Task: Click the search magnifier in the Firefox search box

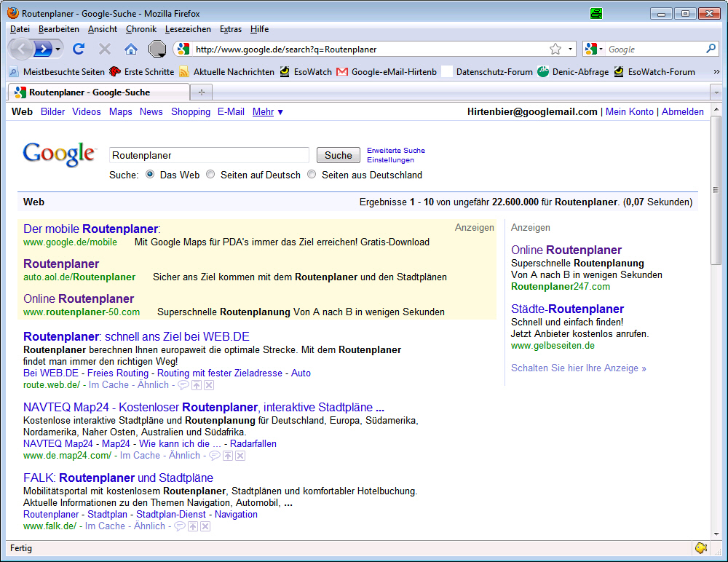Action: [711, 49]
